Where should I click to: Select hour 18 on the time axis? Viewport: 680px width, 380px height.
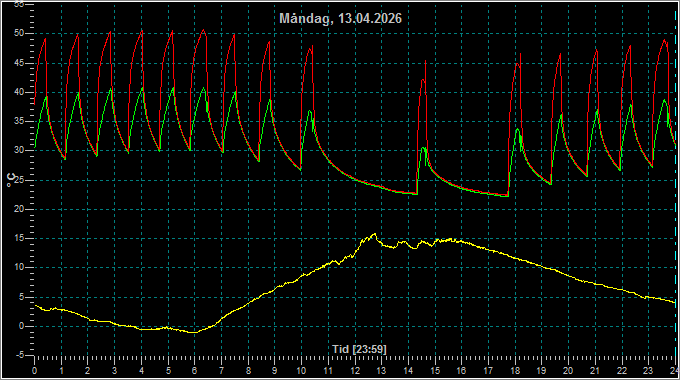[515, 371]
